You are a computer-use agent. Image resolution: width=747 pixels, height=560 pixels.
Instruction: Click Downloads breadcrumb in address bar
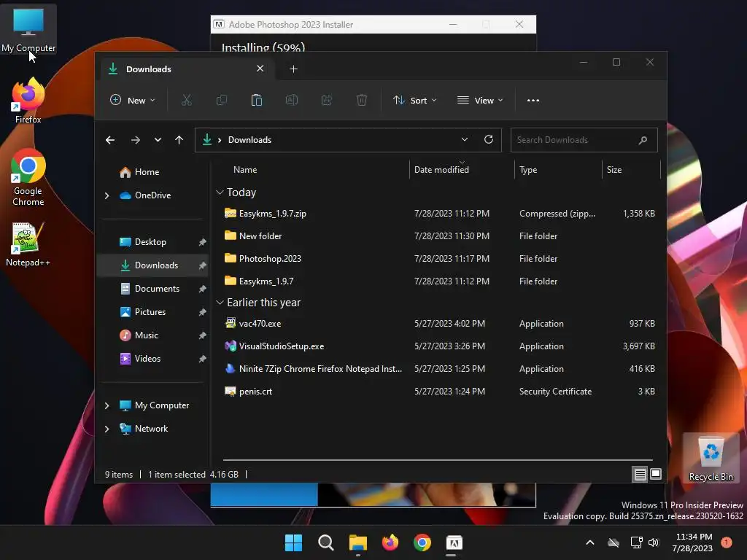pyautogui.click(x=249, y=140)
